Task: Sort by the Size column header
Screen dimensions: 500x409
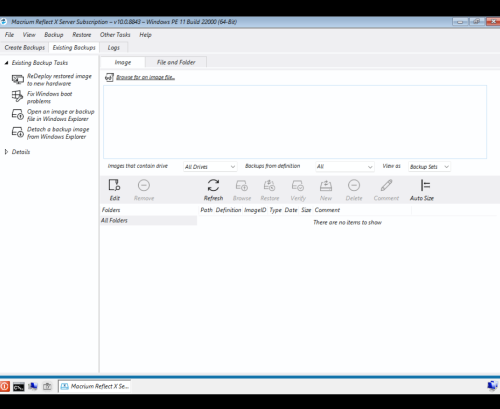Action: pyautogui.click(x=306, y=210)
